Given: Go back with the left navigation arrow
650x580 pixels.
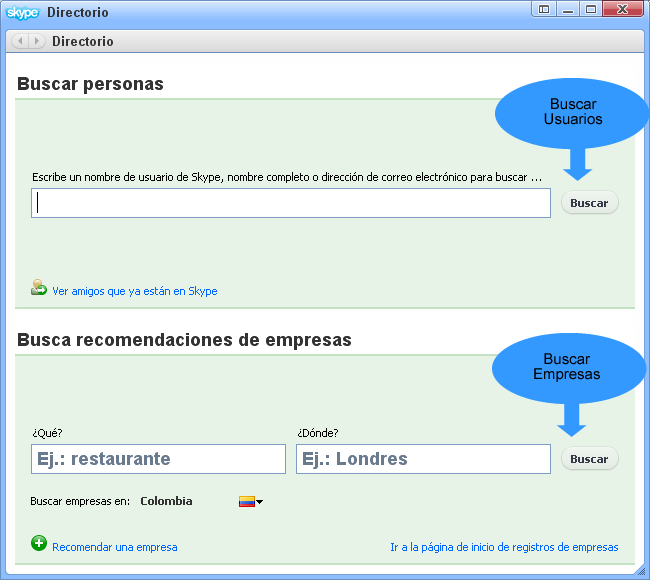Looking at the screenshot, I should point(21,41).
